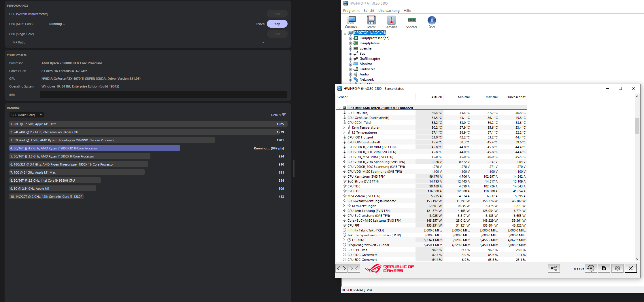Click the share icon in the sensor window
The width and height of the screenshot is (644, 302).
click(x=554, y=268)
